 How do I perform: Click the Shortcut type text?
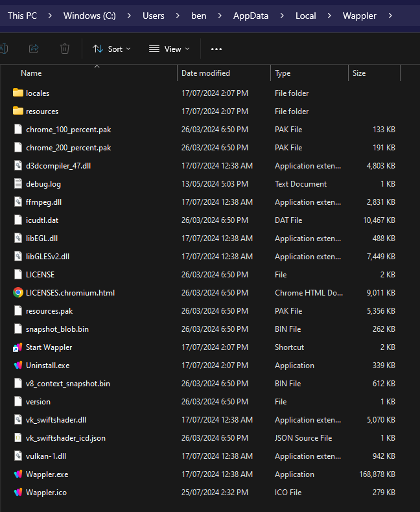(289, 347)
